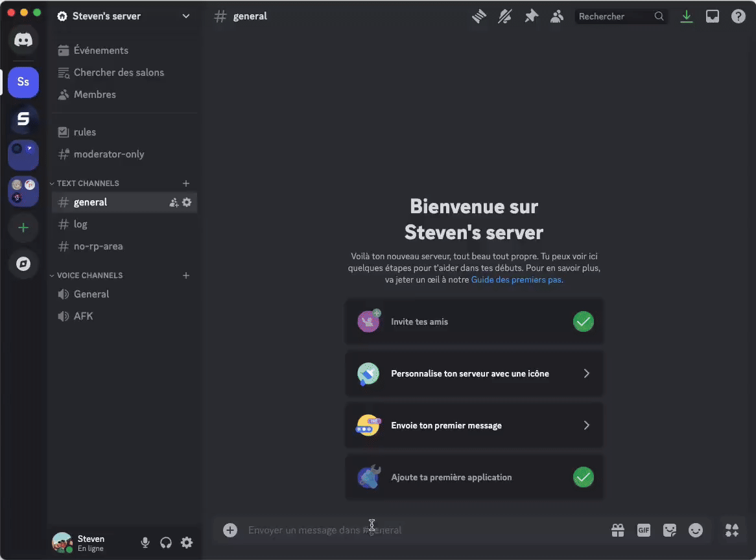Click invite people icon on general channel
This screenshot has width=756, height=560.
(x=174, y=202)
